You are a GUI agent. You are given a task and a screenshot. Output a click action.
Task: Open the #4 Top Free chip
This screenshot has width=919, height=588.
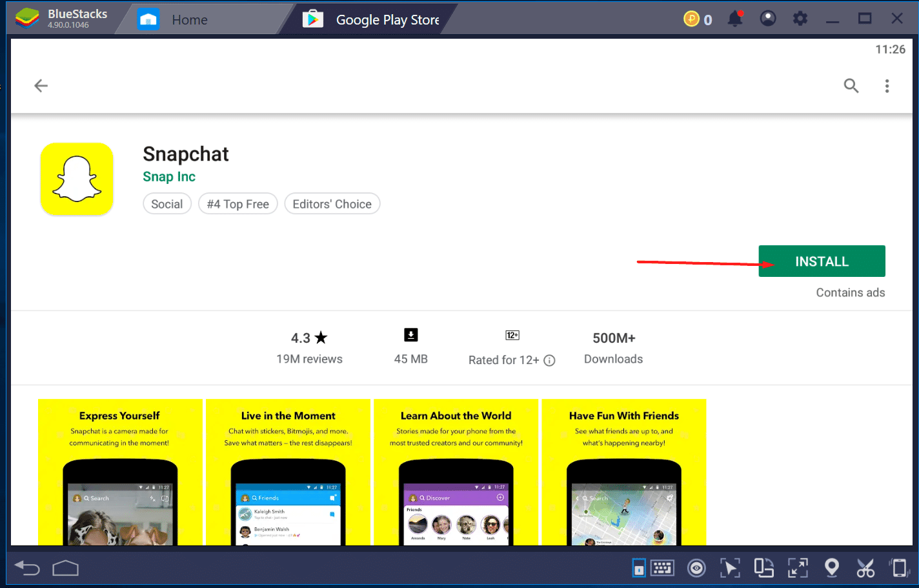click(x=238, y=204)
